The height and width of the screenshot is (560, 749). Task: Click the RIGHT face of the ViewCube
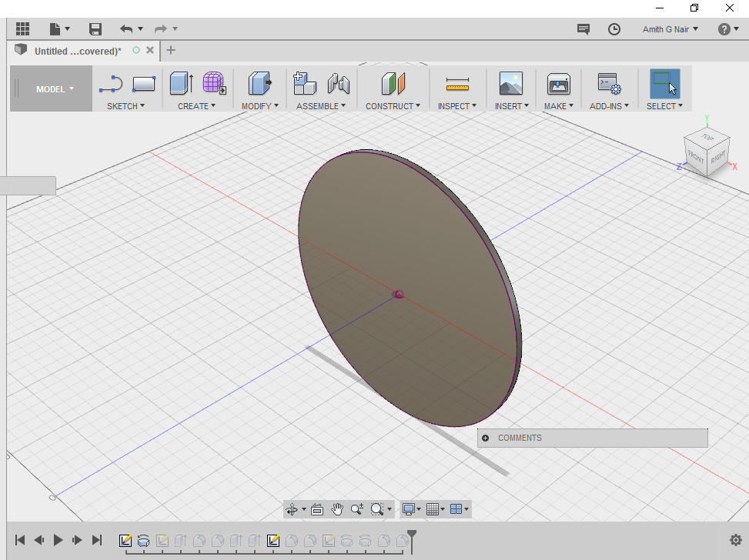[718, 156]
